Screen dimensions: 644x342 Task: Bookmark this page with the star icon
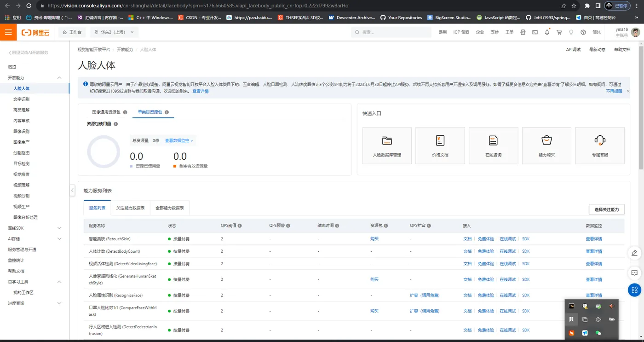(574, 6)
